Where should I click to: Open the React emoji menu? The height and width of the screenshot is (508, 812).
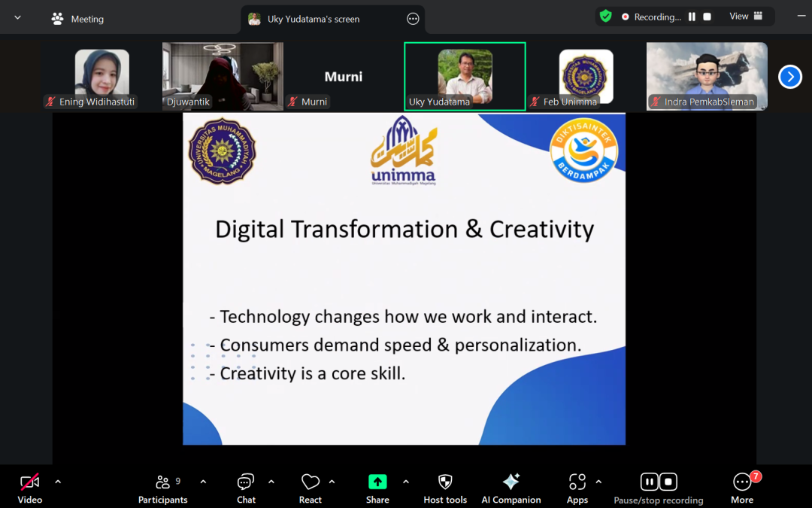(x=311, y=488)
